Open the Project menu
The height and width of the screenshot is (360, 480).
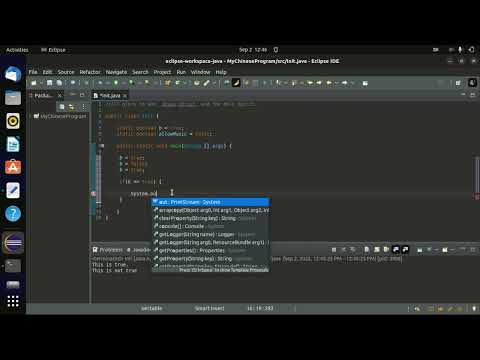pos(162,72)
